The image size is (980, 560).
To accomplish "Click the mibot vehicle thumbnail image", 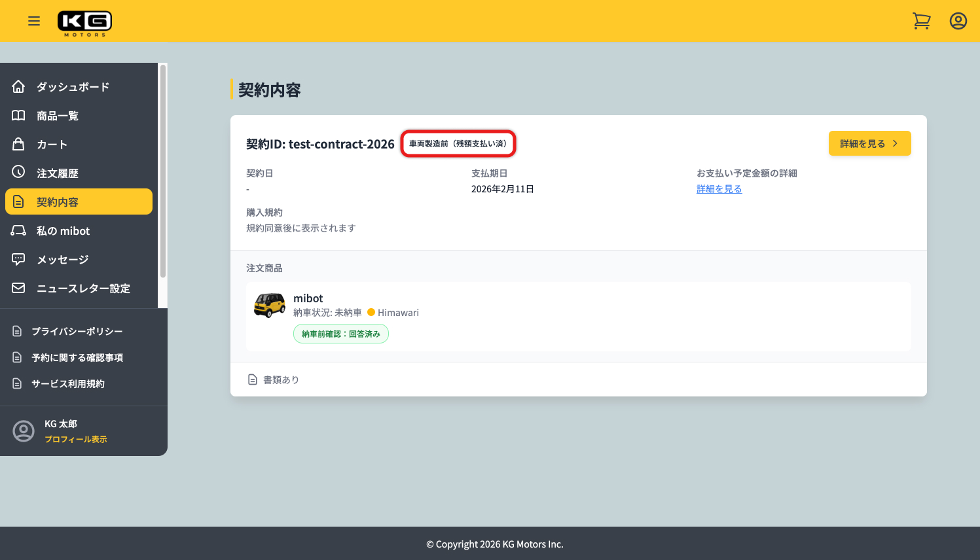I will 270,305.
